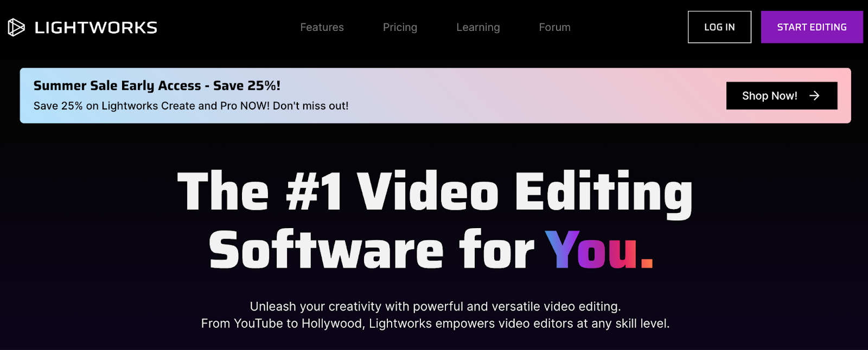Go to the Learning section
Screen dimensions: 868x350
tap(478, 27)
